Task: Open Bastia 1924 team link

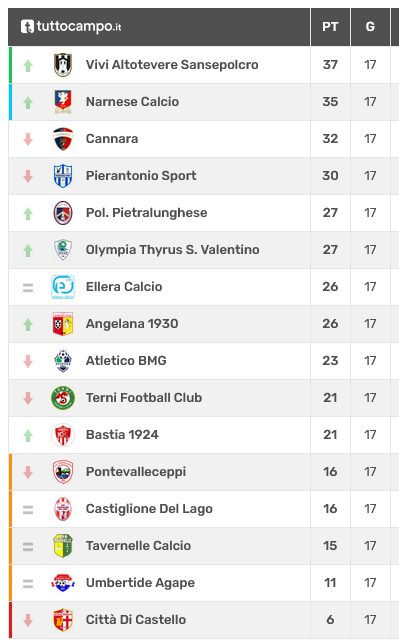Action: [x=122, y=435]
